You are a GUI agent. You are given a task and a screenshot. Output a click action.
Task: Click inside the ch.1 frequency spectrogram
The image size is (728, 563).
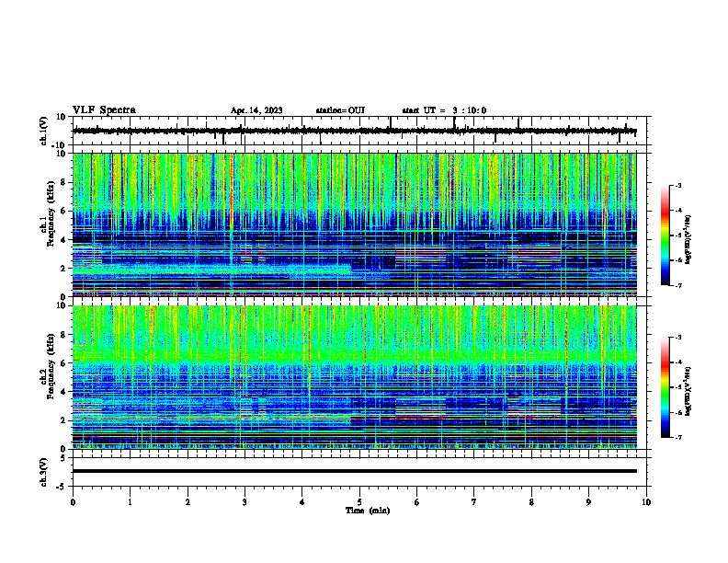354,224
